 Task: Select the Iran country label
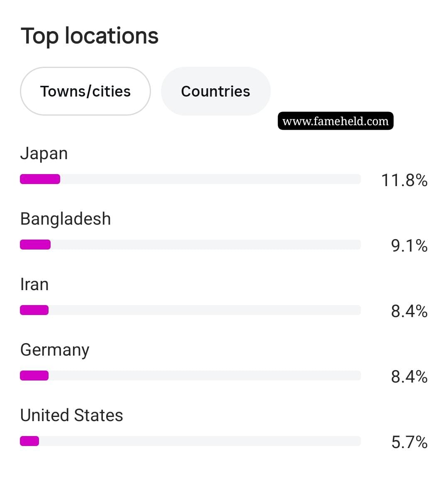(34, 285)
